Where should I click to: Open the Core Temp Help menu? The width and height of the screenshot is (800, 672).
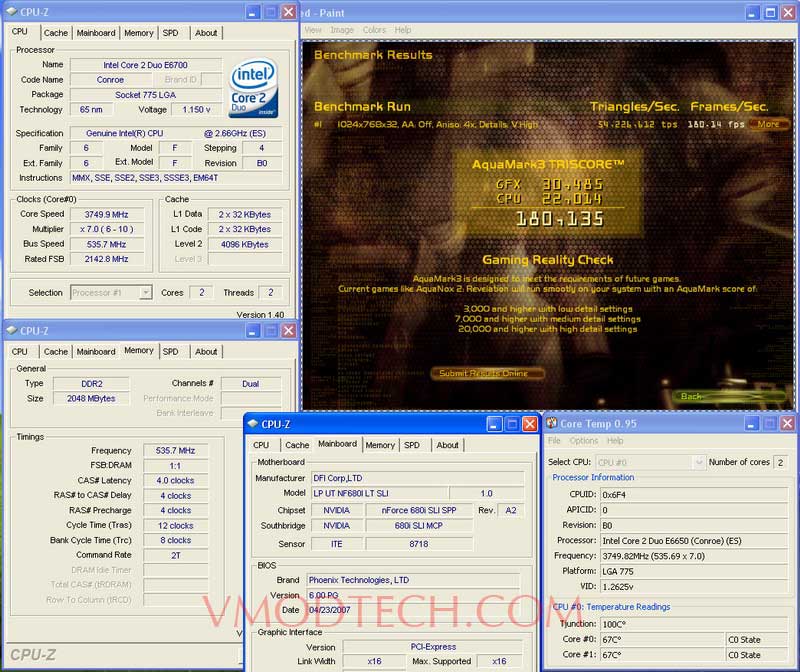[x=615, y=440]
